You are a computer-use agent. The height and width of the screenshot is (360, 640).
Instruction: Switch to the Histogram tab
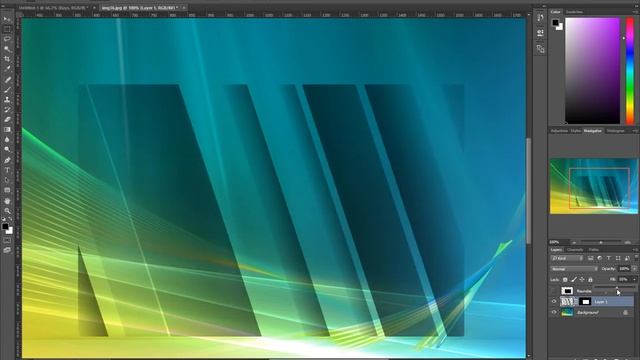click(x=616, y=131)
